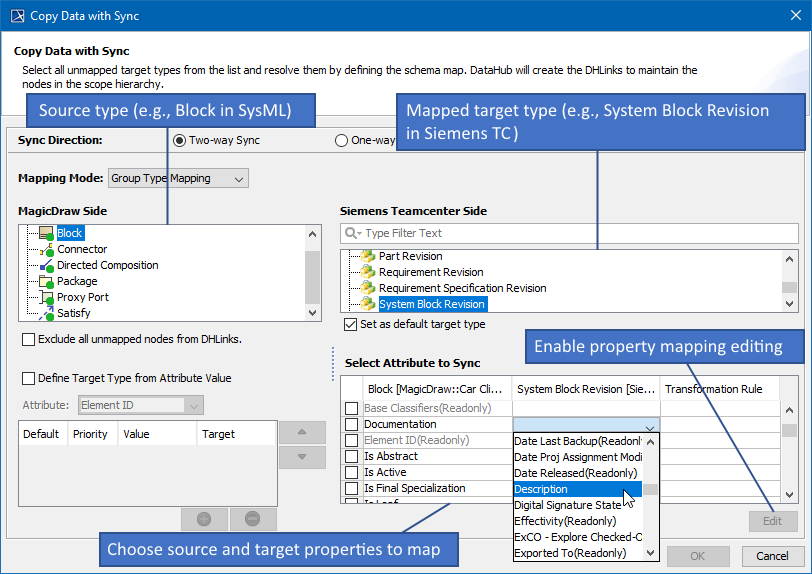Click the filter search magnifier icon
The height and width of the screenshot is (574, 812).
[x=353, y=233]
